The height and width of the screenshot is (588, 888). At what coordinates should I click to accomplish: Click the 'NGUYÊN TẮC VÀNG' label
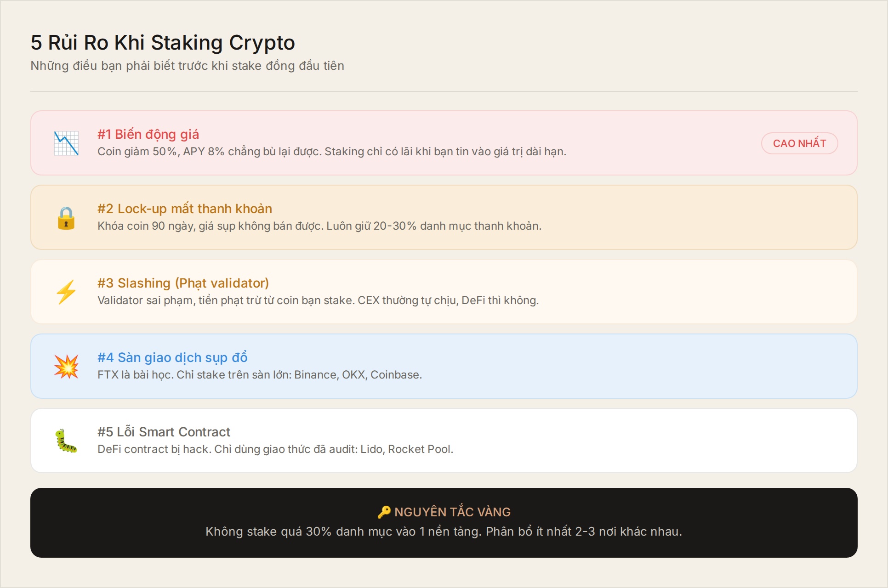click(x=452, y=512)
